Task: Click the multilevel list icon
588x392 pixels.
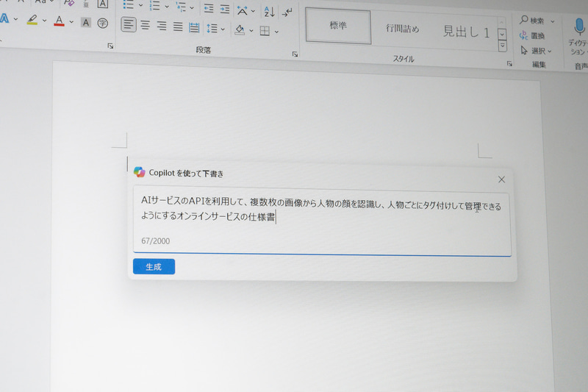Action: pyautogui.click(x=181, y=7)
